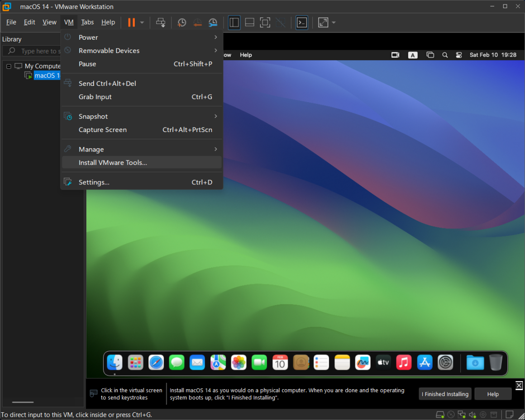Open Contacts from the dock

[301, 363]
